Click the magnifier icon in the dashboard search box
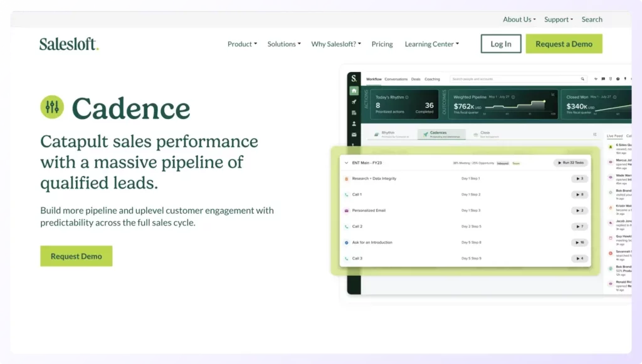642x364 pixels. click(582, 79)
